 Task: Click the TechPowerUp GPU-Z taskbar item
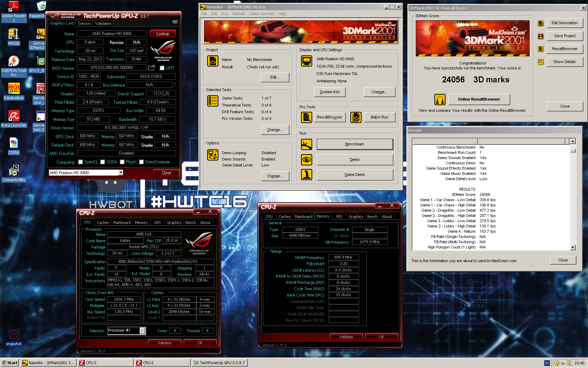[220, 363]
